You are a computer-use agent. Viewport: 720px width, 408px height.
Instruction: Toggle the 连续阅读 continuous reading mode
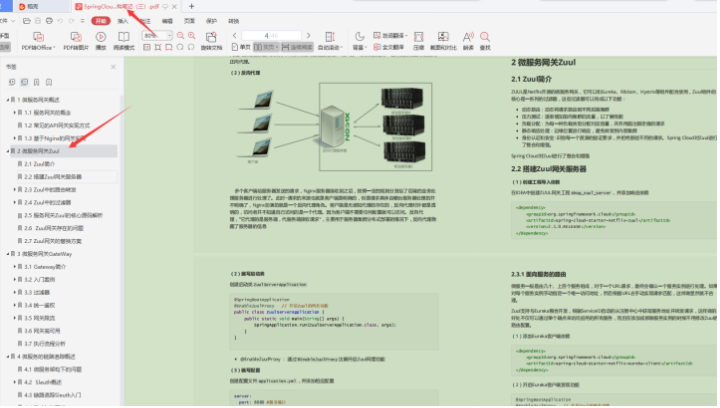(298, 47)
